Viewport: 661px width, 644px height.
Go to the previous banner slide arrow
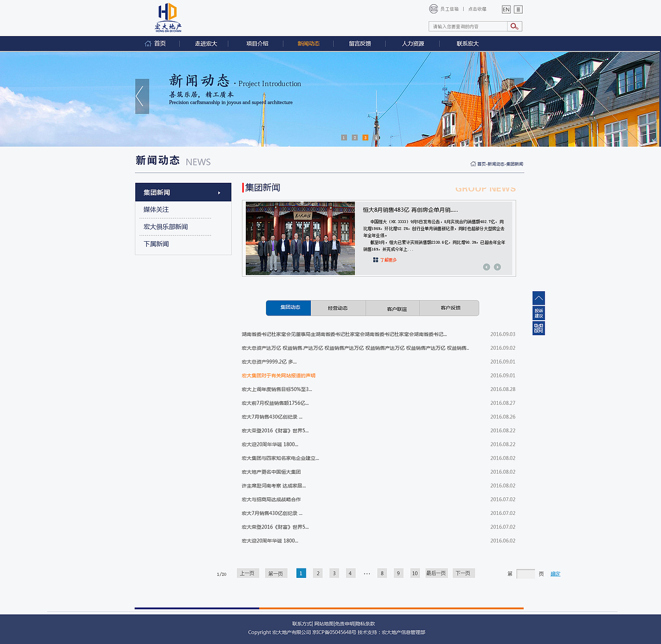click(x=142, y=96)
